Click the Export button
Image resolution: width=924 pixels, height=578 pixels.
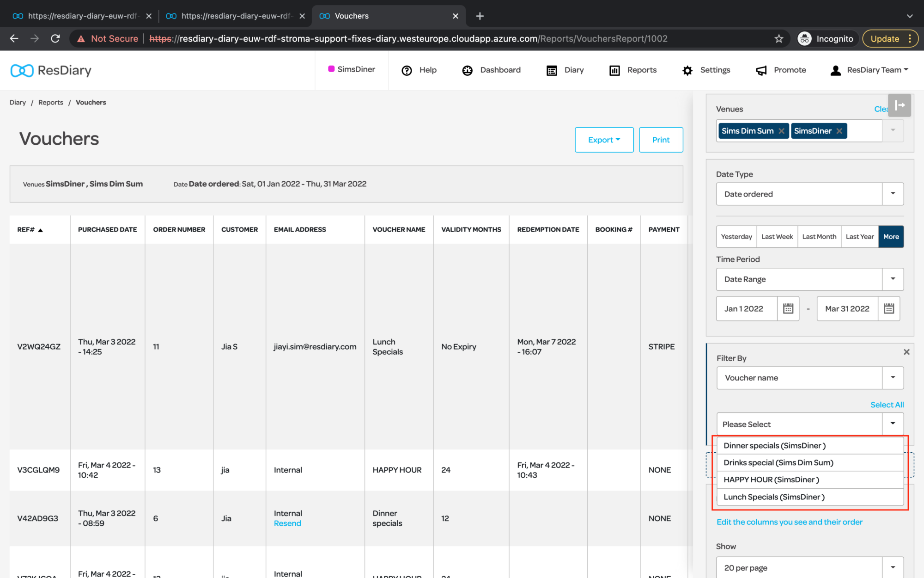[x=604, y=140]
